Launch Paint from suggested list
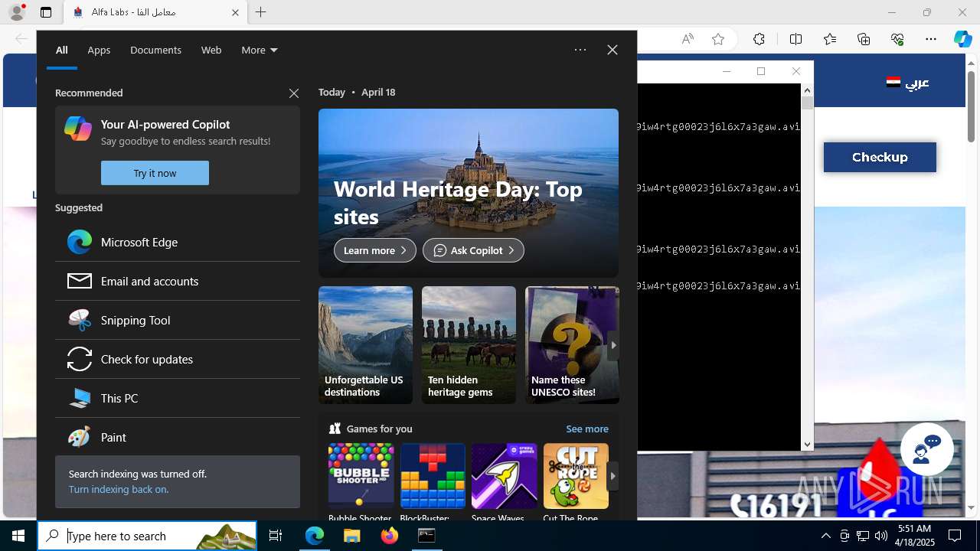 178,437
